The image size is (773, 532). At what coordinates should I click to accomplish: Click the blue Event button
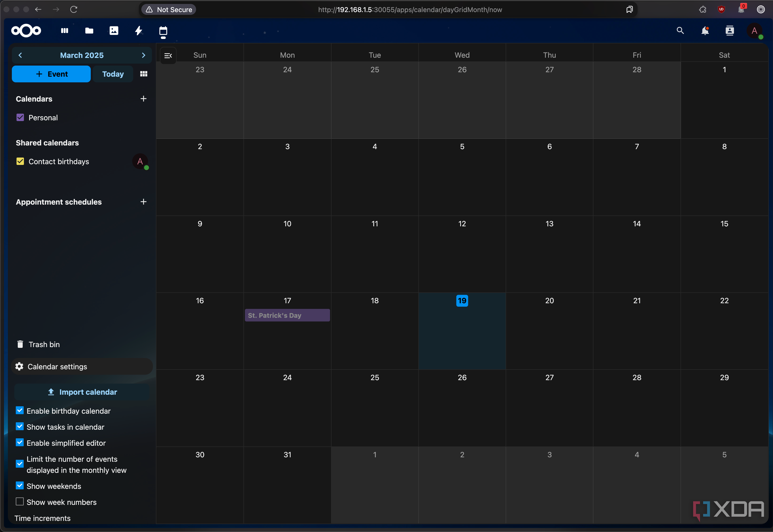51,74
